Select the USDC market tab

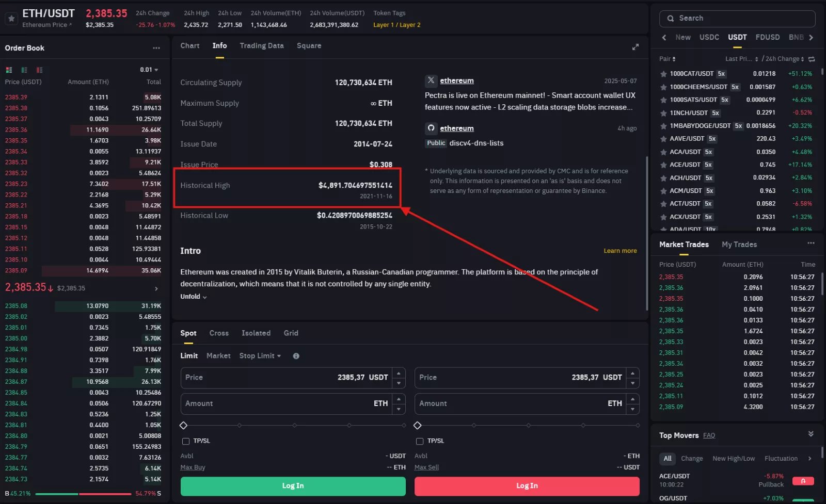coord(709,37)
